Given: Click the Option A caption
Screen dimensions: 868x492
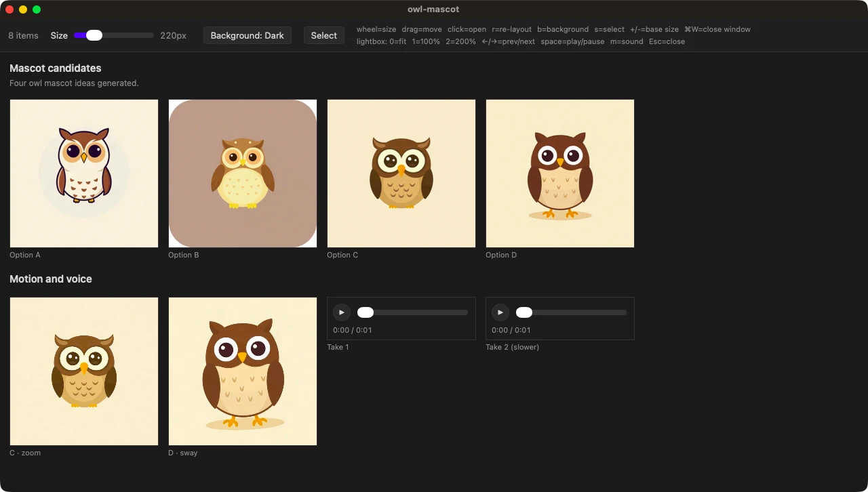Looking at the screenshot, I should point(25,255).
